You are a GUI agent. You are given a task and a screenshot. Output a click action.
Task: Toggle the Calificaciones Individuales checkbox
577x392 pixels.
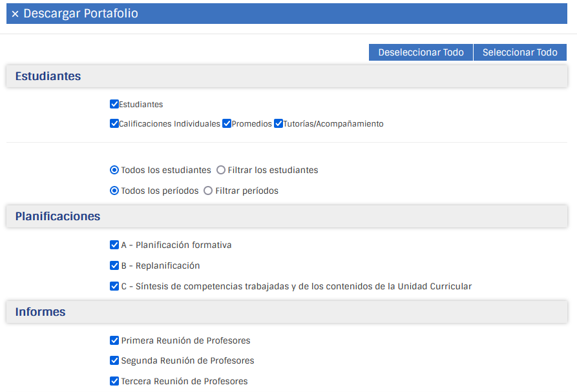114,123
